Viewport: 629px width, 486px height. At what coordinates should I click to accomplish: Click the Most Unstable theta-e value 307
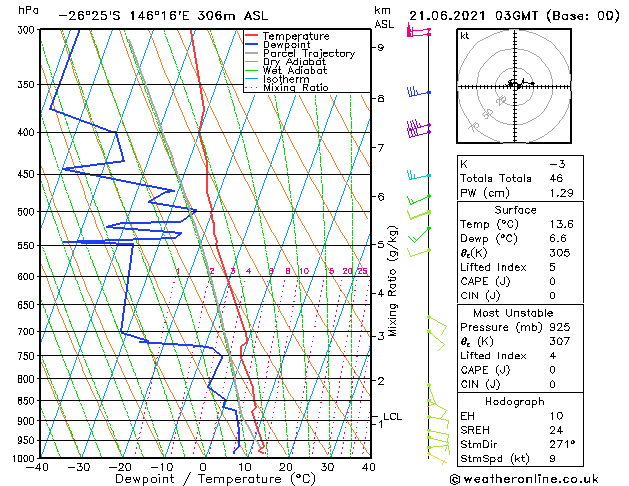click(x=560, y=341)
